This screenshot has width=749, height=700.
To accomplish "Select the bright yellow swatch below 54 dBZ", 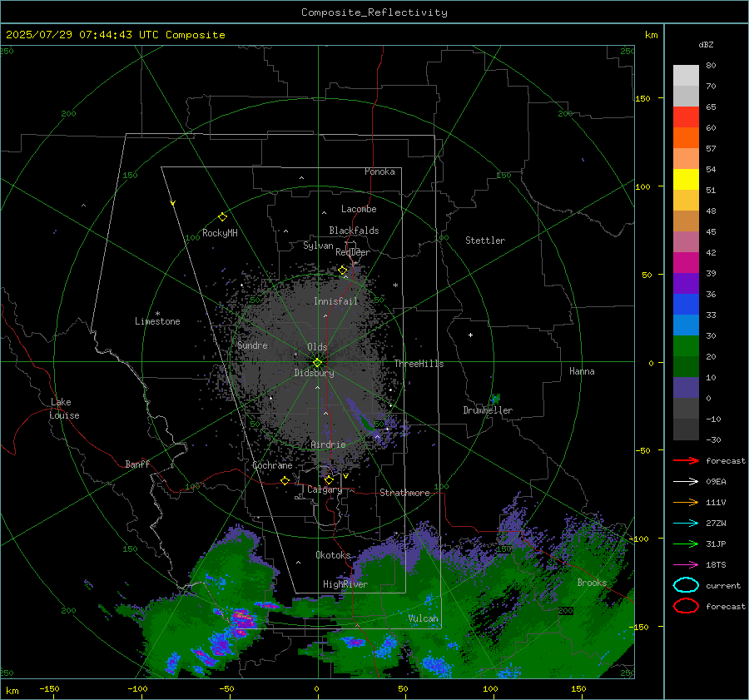I will click(686, 179).
